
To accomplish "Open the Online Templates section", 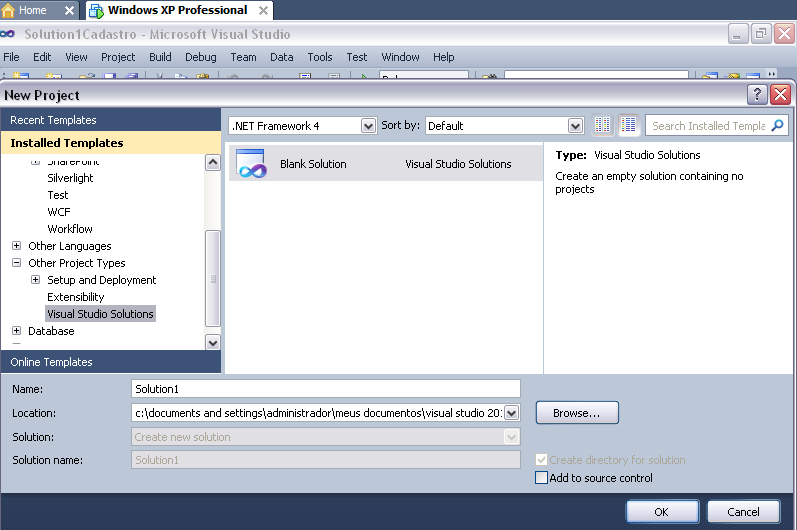I will [111, 362].
